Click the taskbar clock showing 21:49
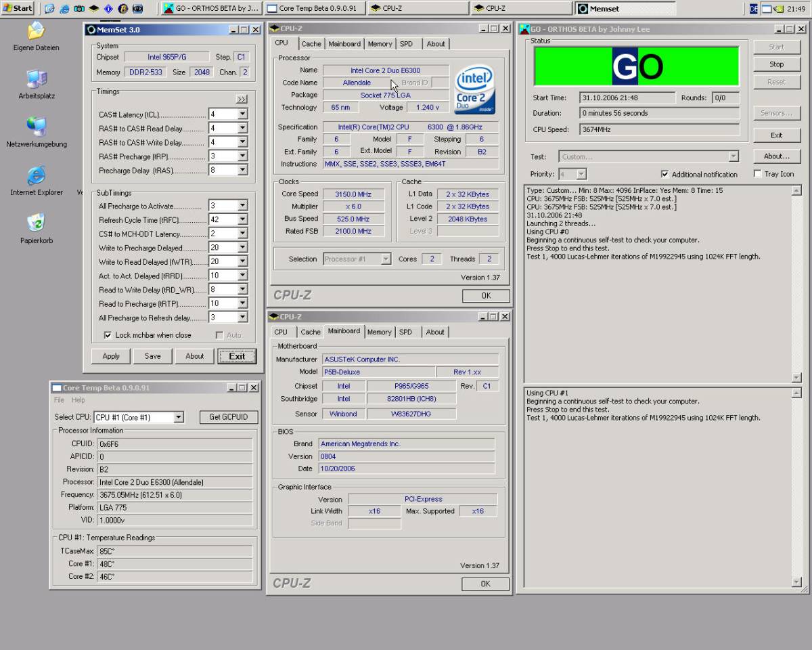Screen dimensions: 812x650 pos(796,9)
